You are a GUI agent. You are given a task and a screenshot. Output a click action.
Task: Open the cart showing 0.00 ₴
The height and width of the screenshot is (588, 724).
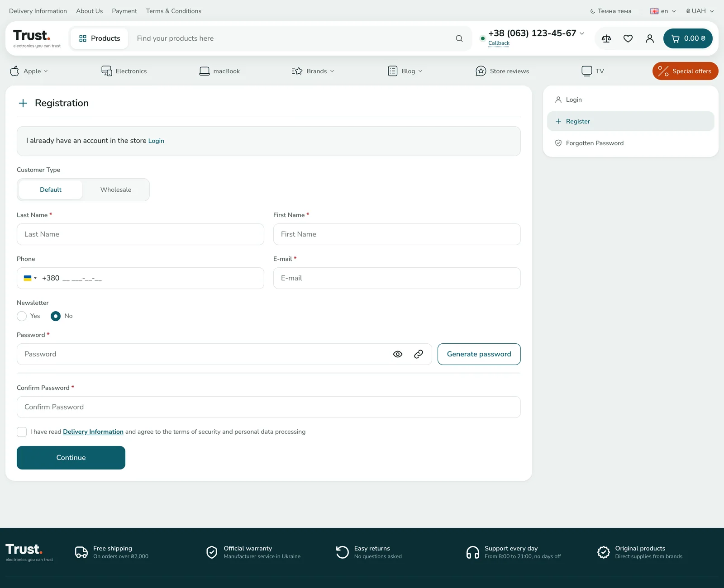tap(688, 38)
